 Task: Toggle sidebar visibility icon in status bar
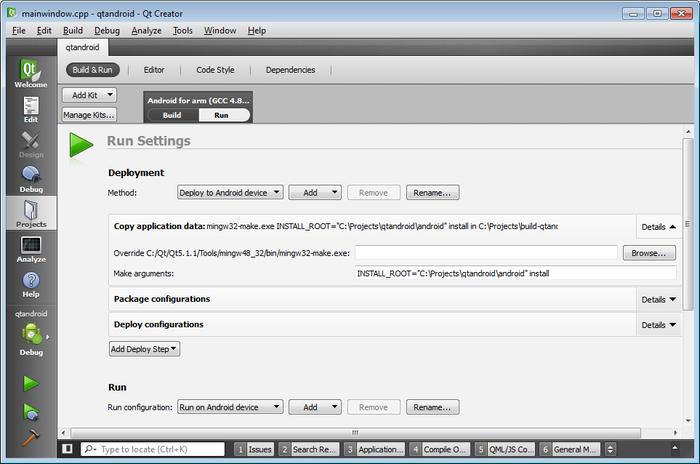[67, 448]
